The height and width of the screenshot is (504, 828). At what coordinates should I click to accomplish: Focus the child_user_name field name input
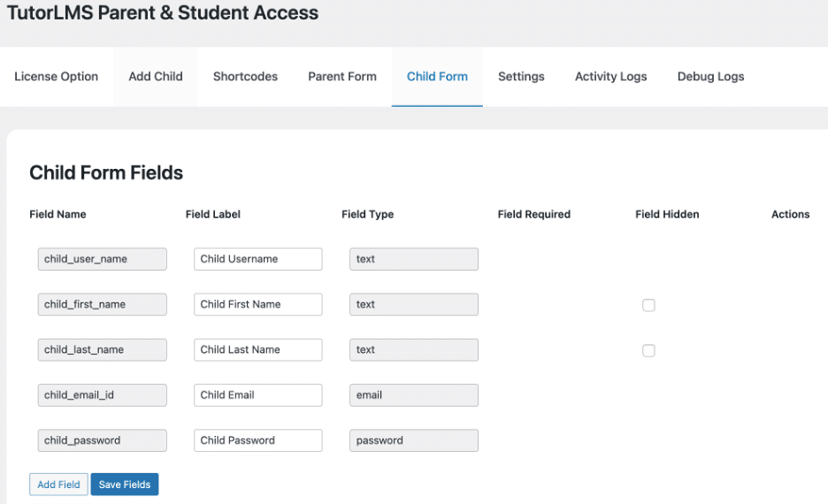[103, 259]
